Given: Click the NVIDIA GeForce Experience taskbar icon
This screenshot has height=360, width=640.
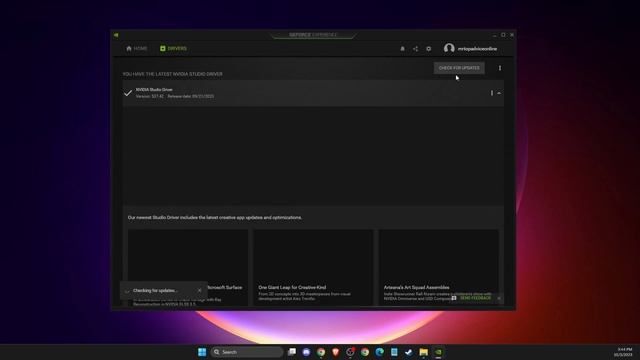Looking at the screenshot, I should pyautogui.click(x=438, y=352).
